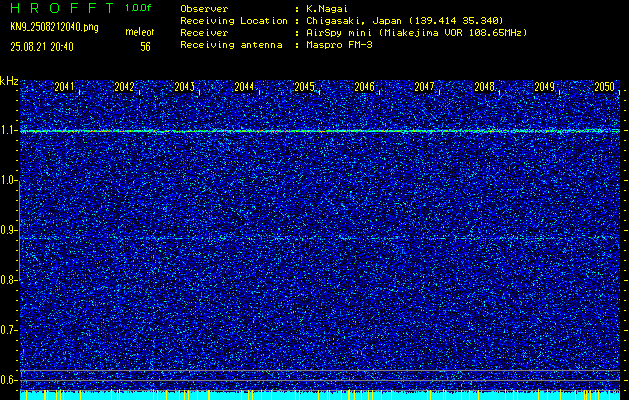Click antenna value Maspro FM-3
This screenshot has height=400, width=629.
click(339, 45)
